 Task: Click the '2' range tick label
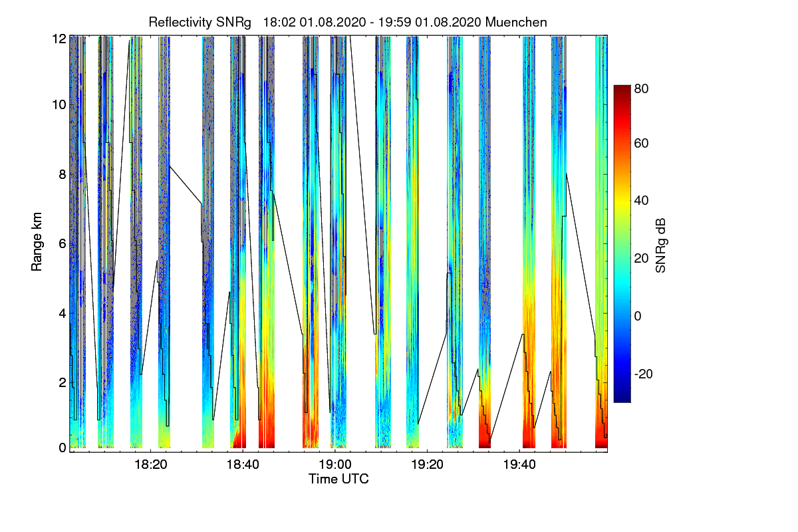[x=63, y=382]
